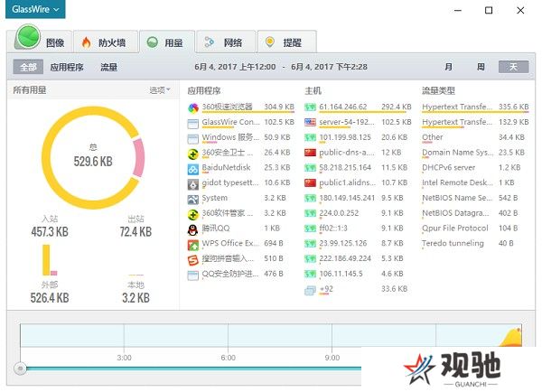The image size is (542, 392).
Task: Set time range to 周 (week)
Action: [x=481, y=66]
